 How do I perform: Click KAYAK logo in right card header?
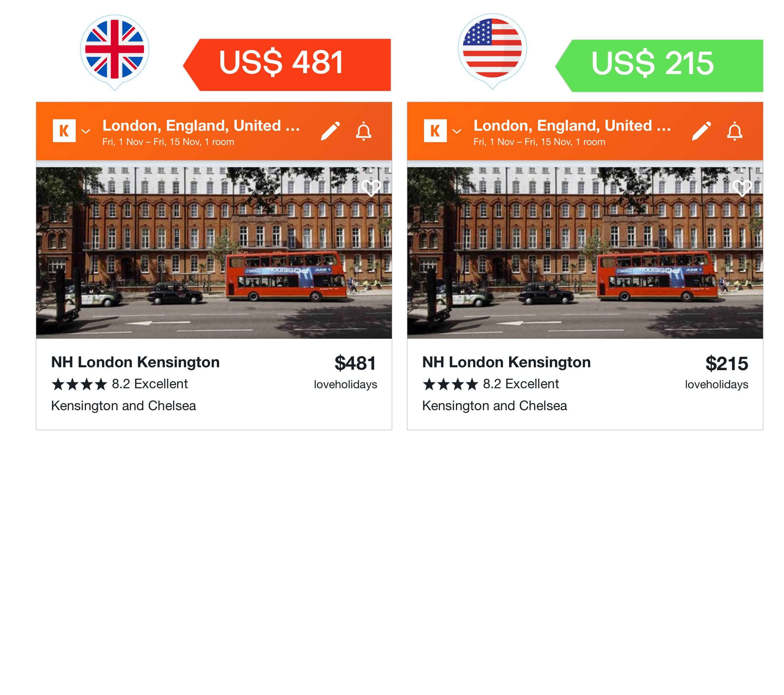(435, 131)
